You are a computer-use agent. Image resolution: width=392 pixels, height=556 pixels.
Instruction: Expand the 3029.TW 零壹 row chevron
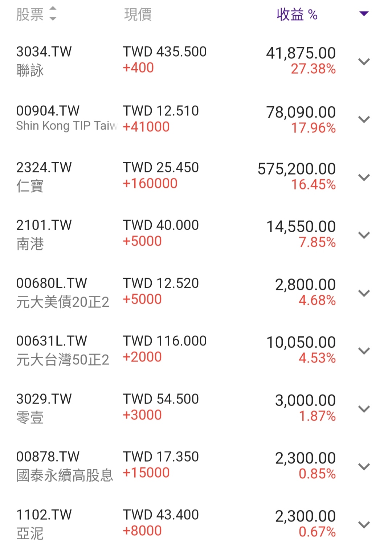[x=364, y=409]
